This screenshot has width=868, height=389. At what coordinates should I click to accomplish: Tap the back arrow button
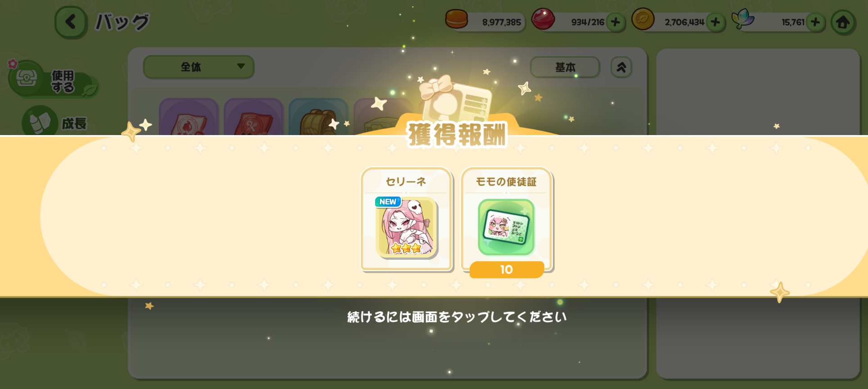(x=71, y=22)
